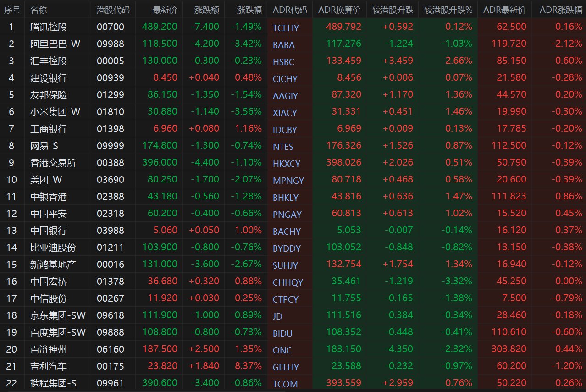This screenshot has width=586, height=392.
Task: Click the TCEHY ADR code
Action: click(x=286, y=28)
